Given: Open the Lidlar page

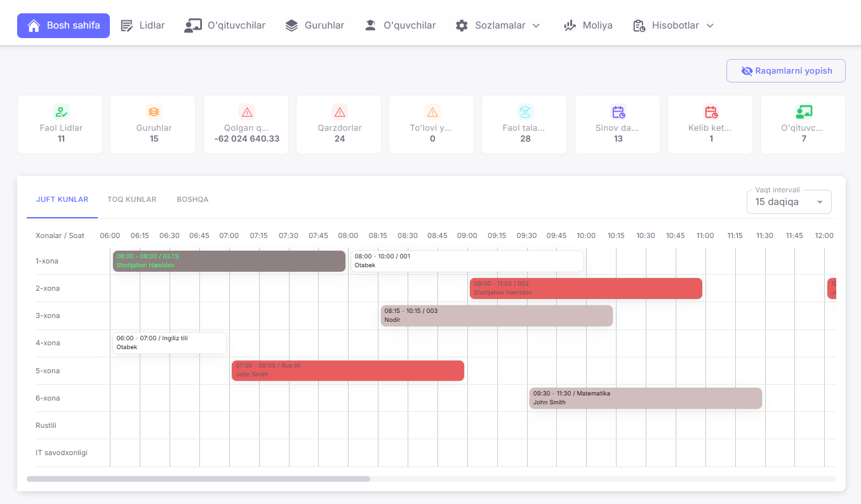Looking at the screenshot, I should point(142,25).
